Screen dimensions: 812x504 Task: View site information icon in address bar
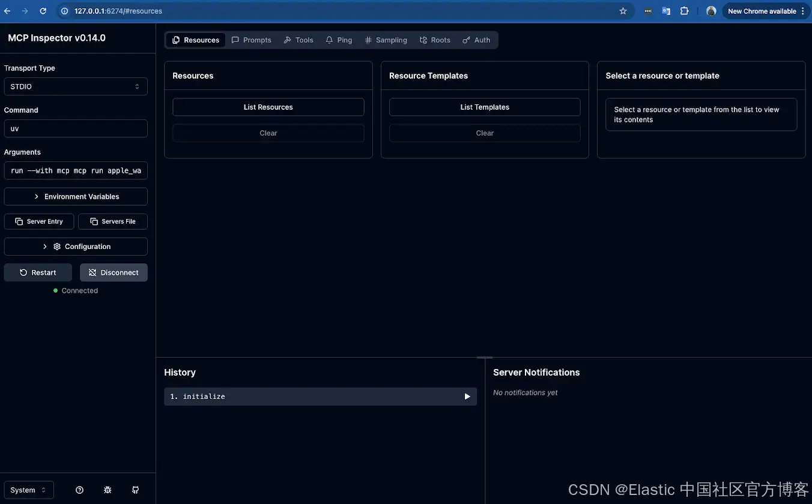65,11
